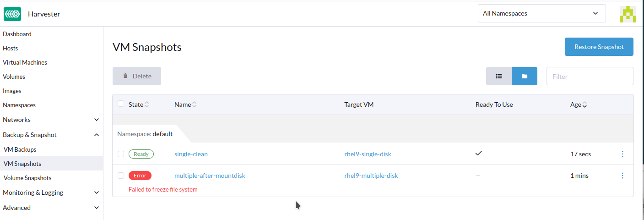Viewport: 644px width, 220px height.
Task: Select all snapshots with header checkbox
Action: click(x=121, y=104)
